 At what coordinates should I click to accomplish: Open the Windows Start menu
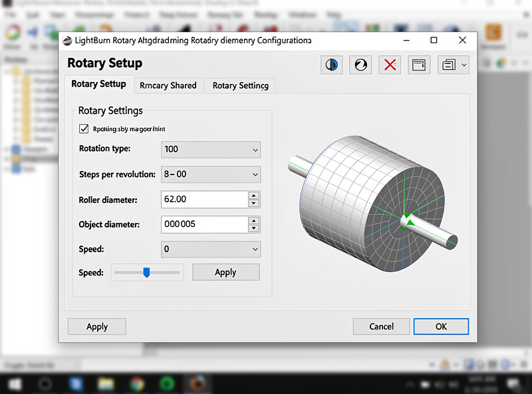click(x=15, y=384)
